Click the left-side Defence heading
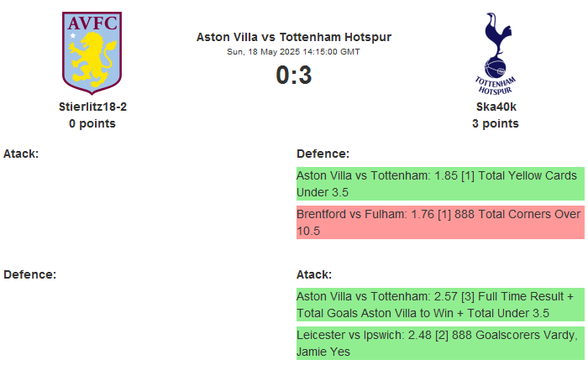The height and width of the screenshot is (386, 588). pyautogui.click(x=29, y=274)
